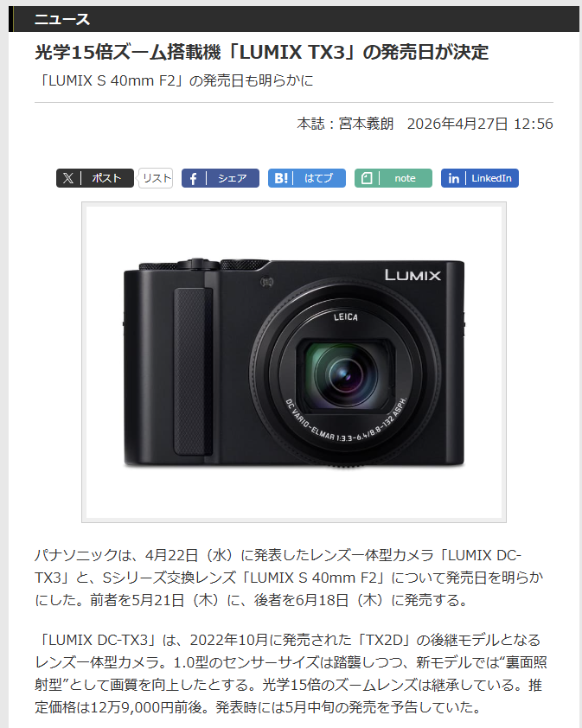Bookmark with the はてブ button
Screen dimensions: 582x728
tap(306, 178)
